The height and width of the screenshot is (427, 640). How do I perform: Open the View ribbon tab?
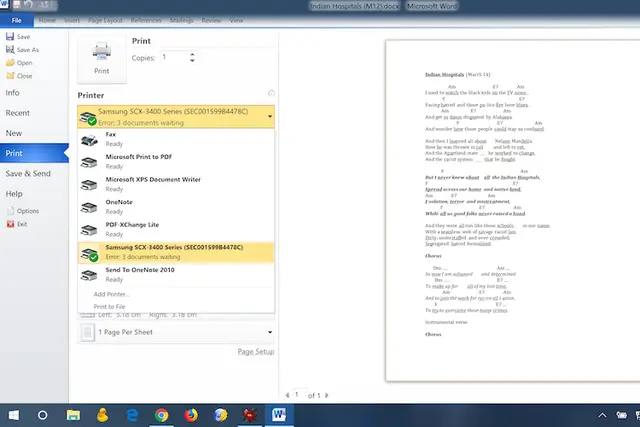[x=236, y=20]
